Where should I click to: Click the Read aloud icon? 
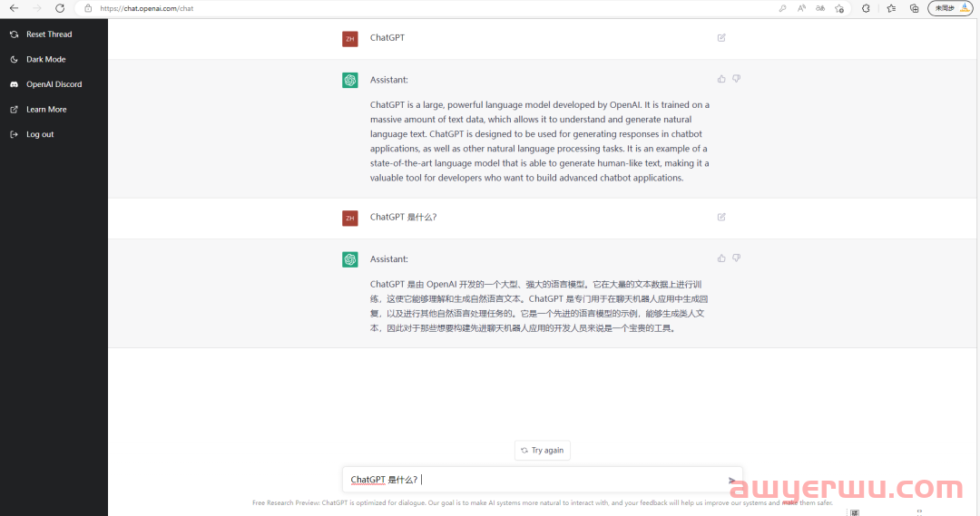(x=801, y=8)
